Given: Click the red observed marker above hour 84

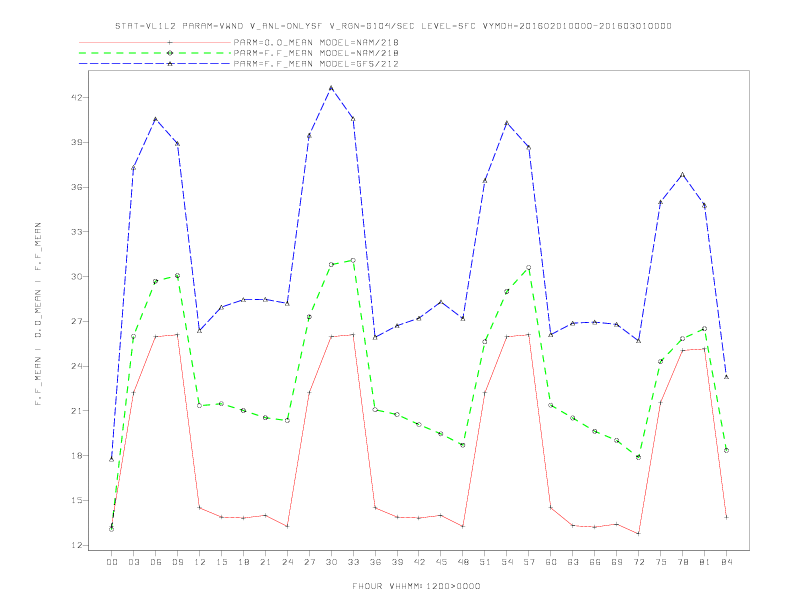Looking at the screenshot, I should coord(726,518).
